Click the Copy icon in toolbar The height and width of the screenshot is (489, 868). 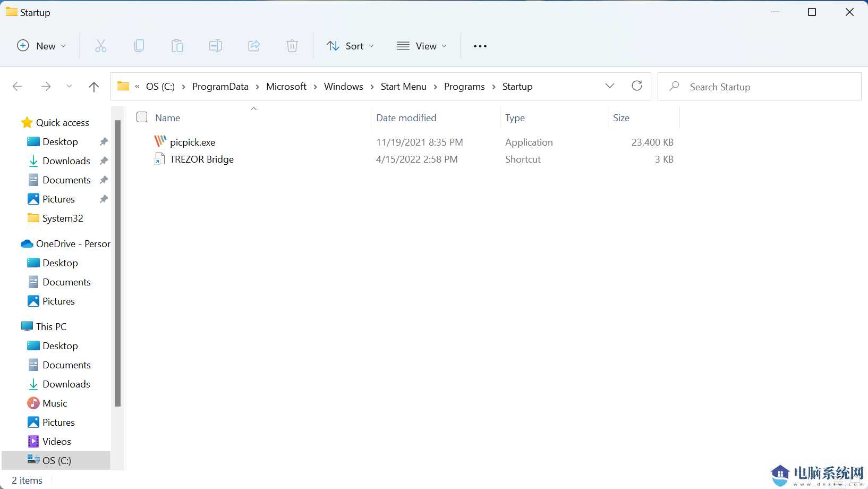point(139,46)
